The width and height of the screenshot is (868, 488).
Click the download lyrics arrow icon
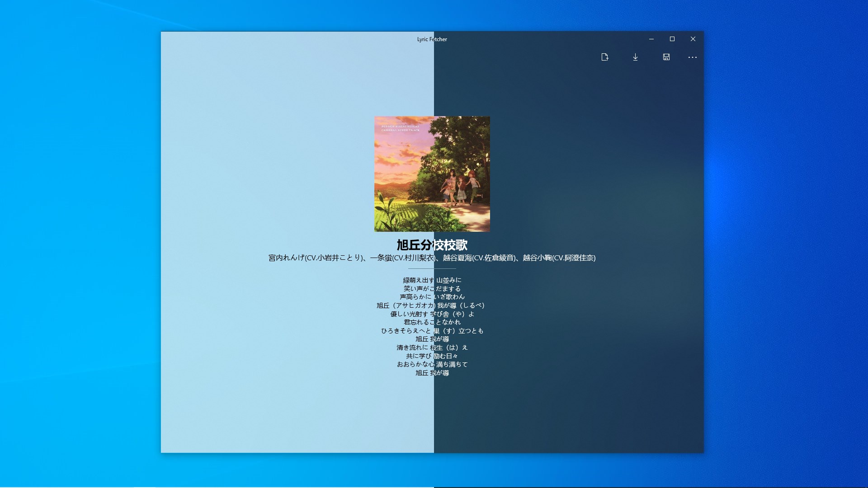(635, 57)
